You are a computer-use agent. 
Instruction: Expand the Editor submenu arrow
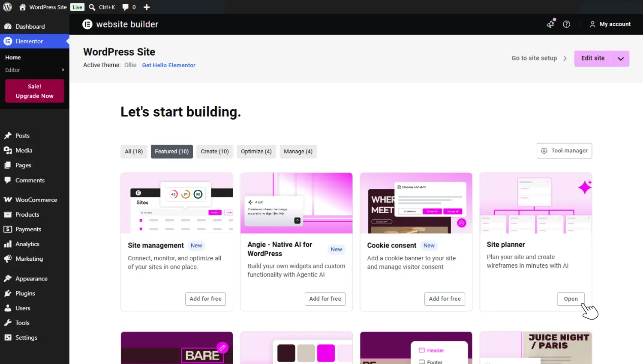(x=63, y=70)
